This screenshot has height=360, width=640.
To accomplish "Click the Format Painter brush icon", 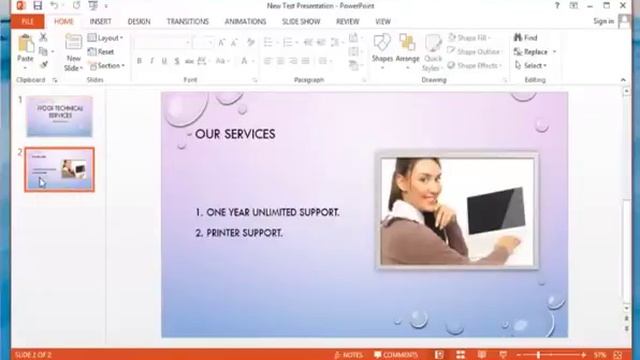I will [44, 64].
